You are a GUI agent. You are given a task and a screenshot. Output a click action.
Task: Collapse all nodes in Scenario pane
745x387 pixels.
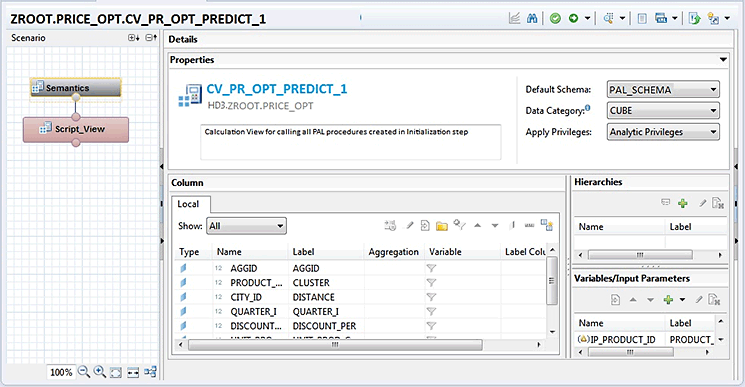[151, 38]
